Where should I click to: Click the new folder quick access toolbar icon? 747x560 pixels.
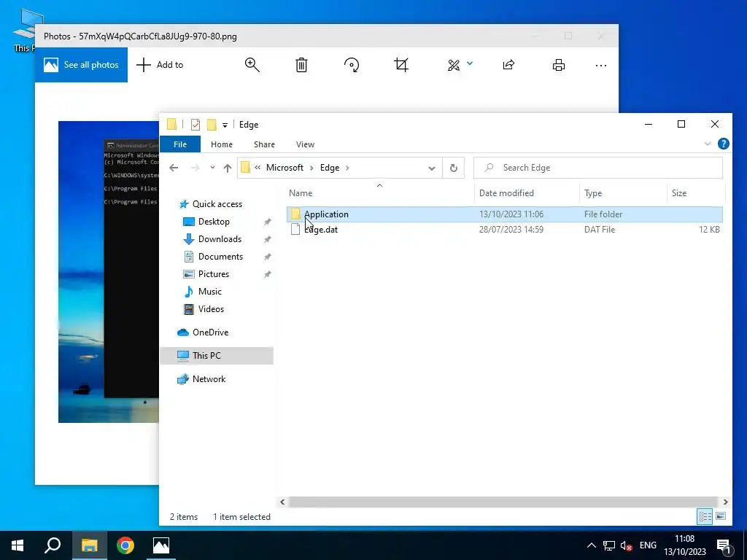(x=212, y=125)
